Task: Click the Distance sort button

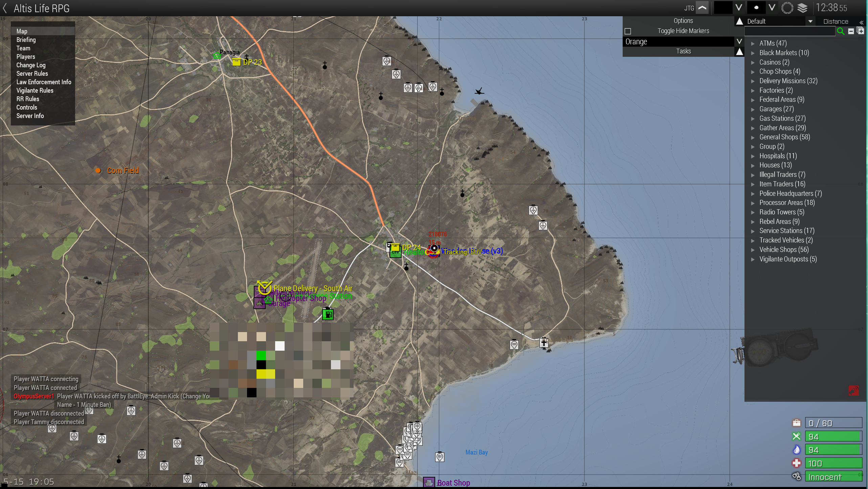Action: point(836,22)
